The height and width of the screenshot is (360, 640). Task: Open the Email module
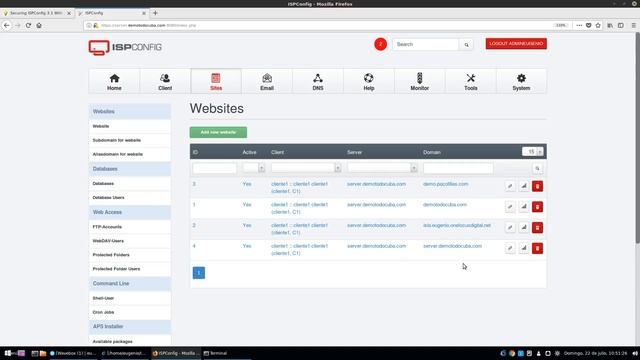click(x=267, y=81)
